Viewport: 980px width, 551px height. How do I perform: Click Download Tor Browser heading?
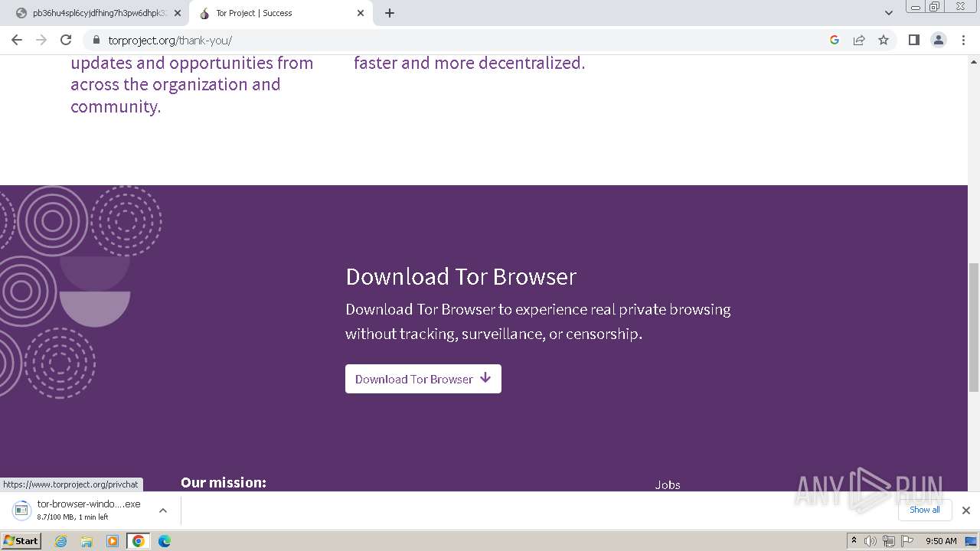coord(461,276)
